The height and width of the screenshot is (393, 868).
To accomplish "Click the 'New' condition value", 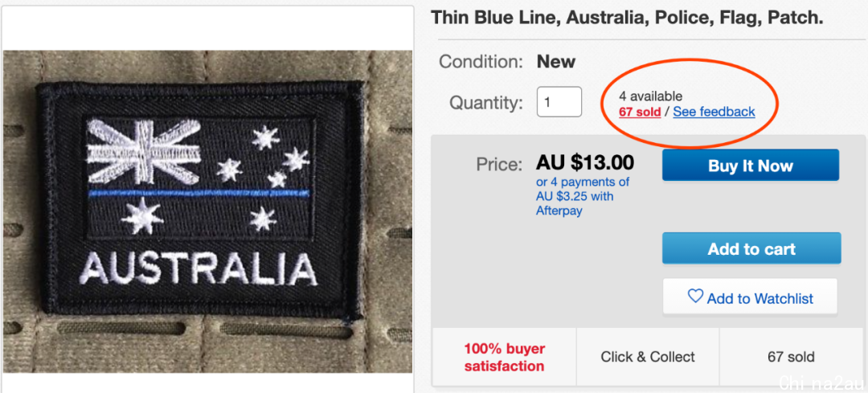I will click(556, 61).
